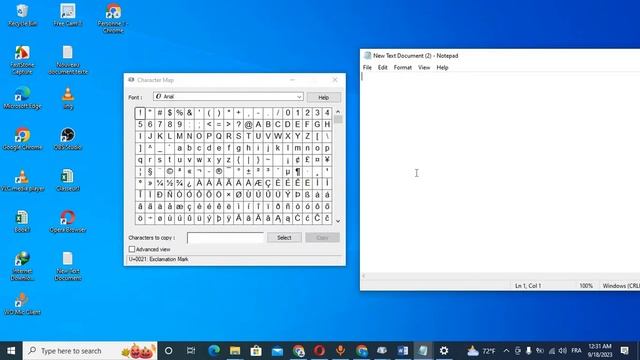Viewport: 640px width, 360px height.
Task: Click the character grid scrollbar thumb
Action: coord(338,120)
